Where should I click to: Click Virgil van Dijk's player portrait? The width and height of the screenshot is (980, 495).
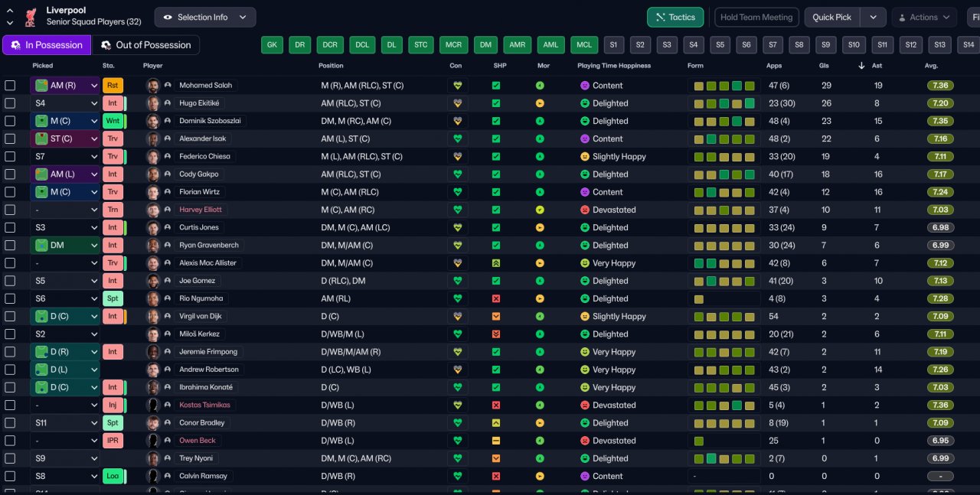coord(153,316)
